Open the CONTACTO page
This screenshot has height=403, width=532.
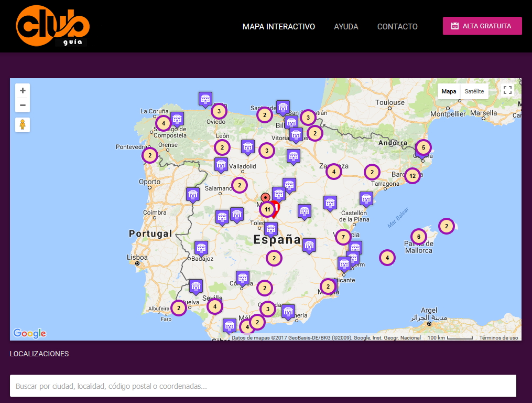397,27
